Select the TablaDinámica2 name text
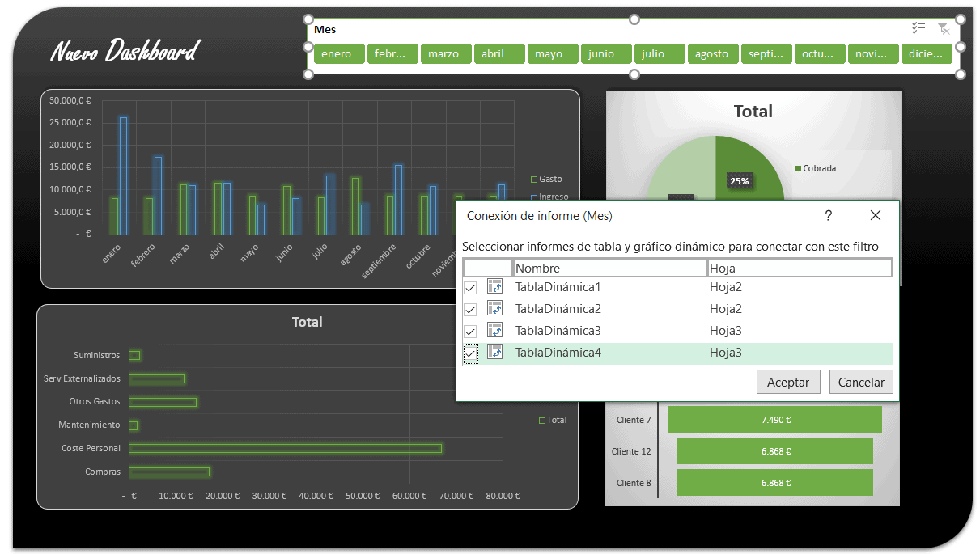 coord(558,308)
